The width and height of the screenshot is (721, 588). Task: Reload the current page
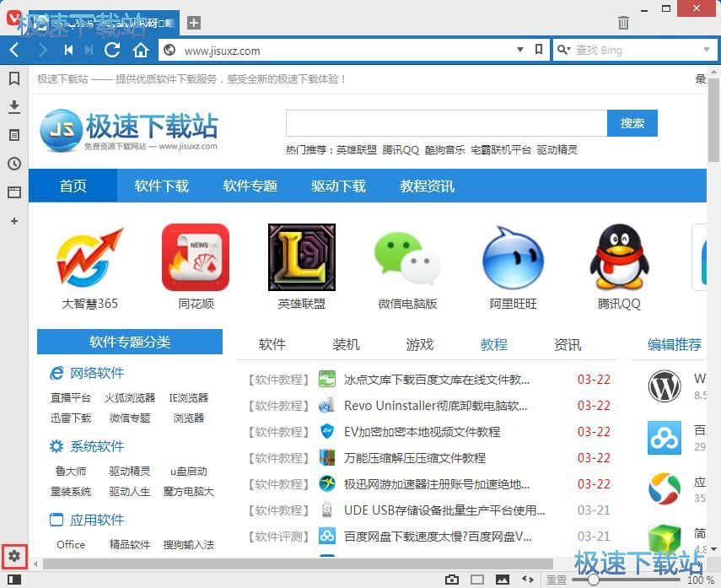pos(112,50)
